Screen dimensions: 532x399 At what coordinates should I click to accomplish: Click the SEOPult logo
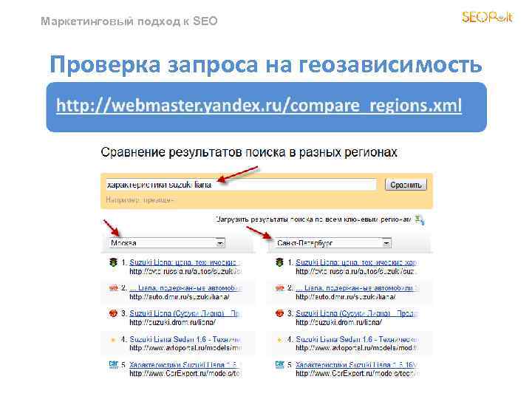488,17
